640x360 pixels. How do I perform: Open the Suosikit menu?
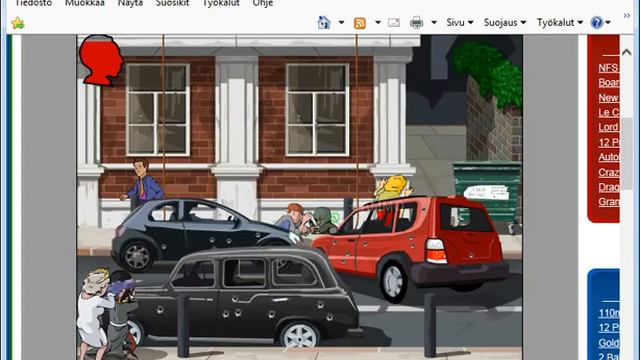(x=172, y=3)
